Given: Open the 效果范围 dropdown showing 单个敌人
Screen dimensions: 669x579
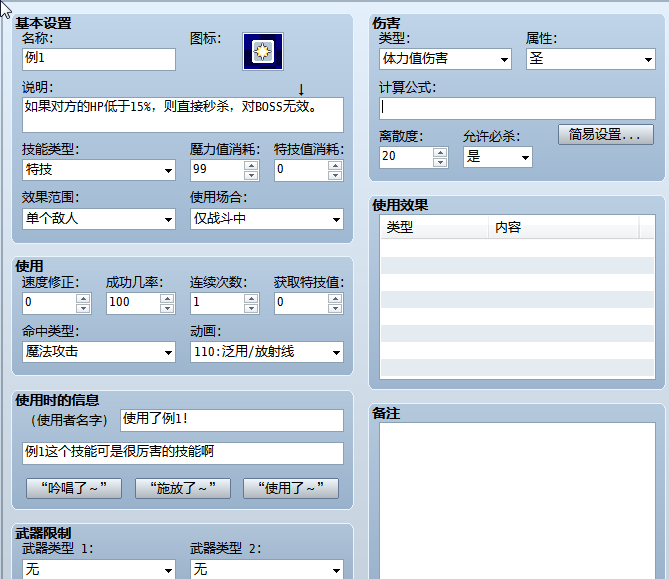Looking at the screenshot, I should point(99,219).
